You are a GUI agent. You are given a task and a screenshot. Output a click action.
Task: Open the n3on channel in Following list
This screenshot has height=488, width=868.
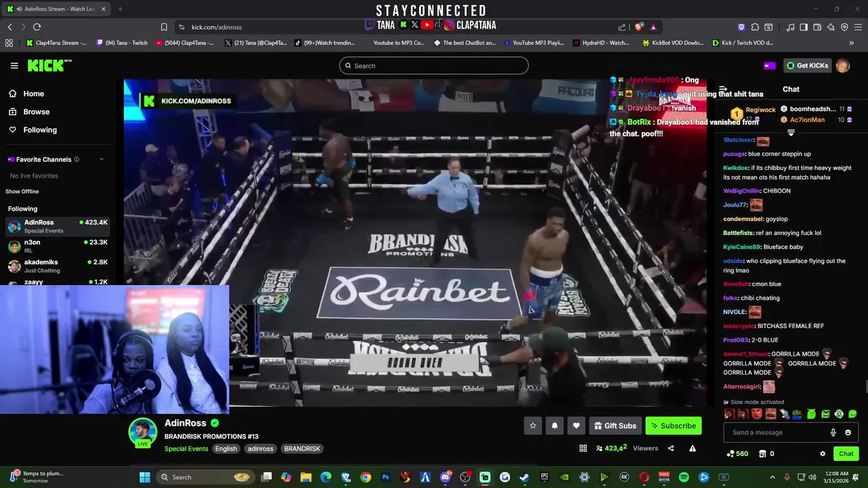(x=57, y=246)
